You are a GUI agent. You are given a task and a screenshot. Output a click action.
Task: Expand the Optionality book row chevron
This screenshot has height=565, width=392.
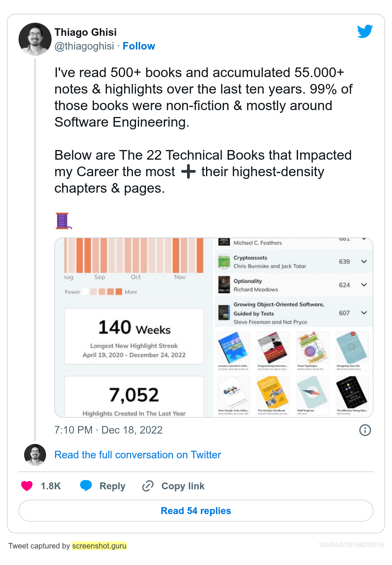[x=364, y=285]
